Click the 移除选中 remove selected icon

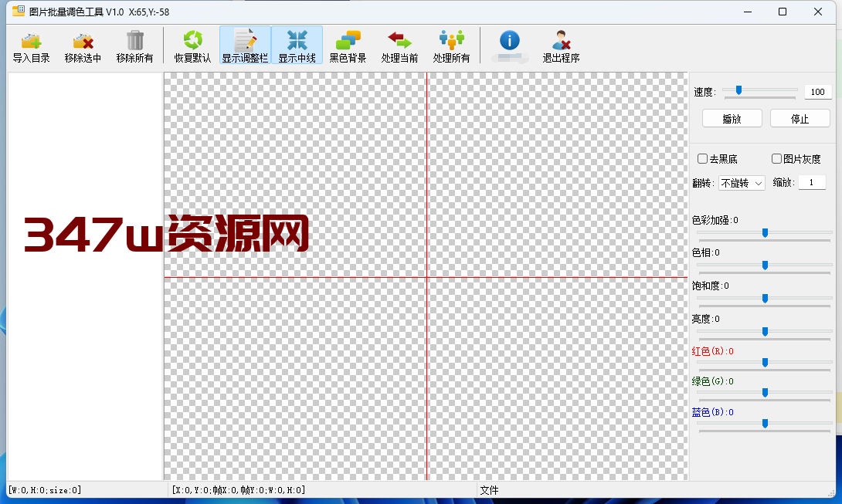(x=83, y=40)
